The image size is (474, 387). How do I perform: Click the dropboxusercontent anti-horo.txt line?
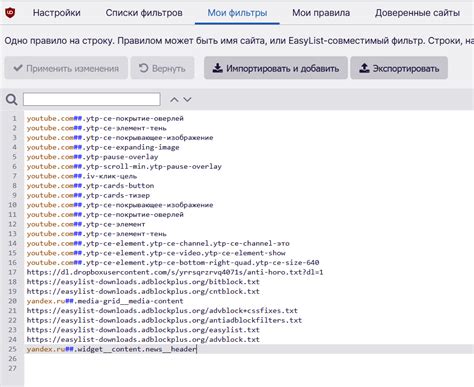175,272
